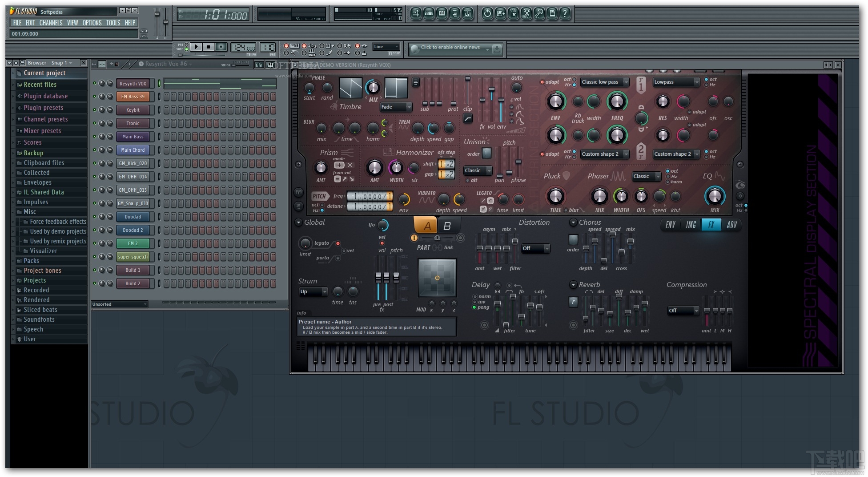Click the undo history icon
Viewport: 868px width, 477px height.
click(x=487, y=14)
